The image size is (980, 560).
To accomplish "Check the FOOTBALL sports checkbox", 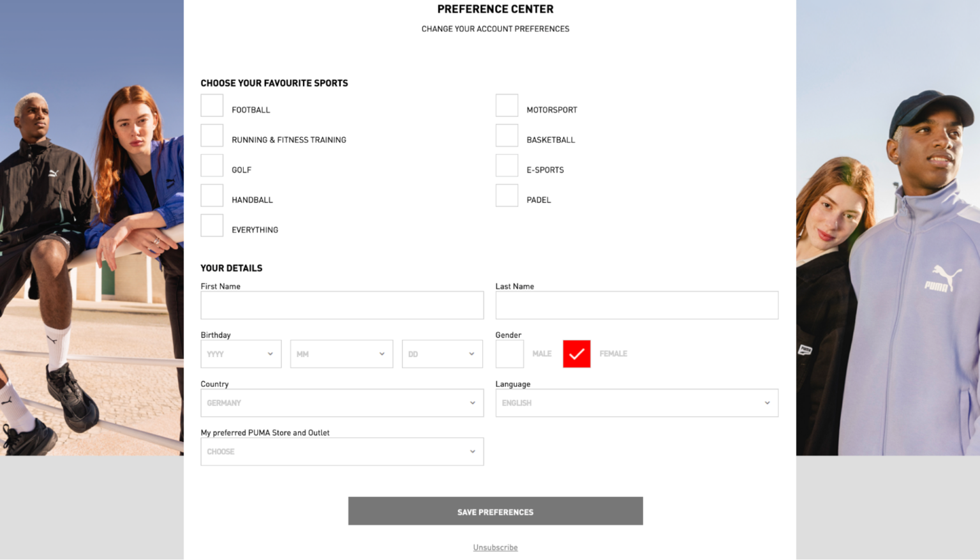I will pos(211,105).
